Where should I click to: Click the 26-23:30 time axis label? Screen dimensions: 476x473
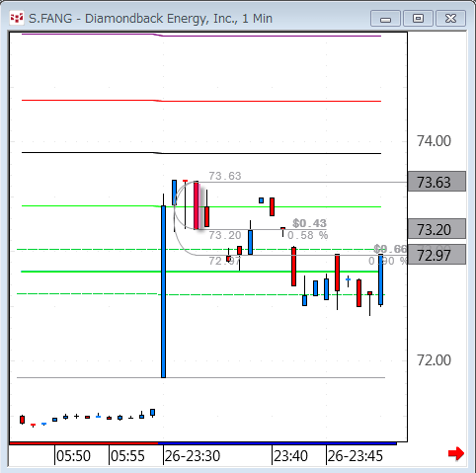click(x=193, y=456)
